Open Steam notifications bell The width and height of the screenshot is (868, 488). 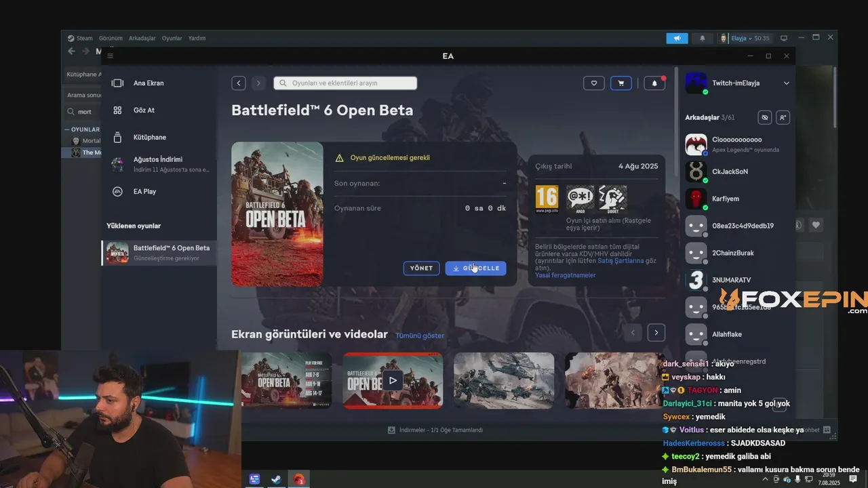(x=703, y=38)
